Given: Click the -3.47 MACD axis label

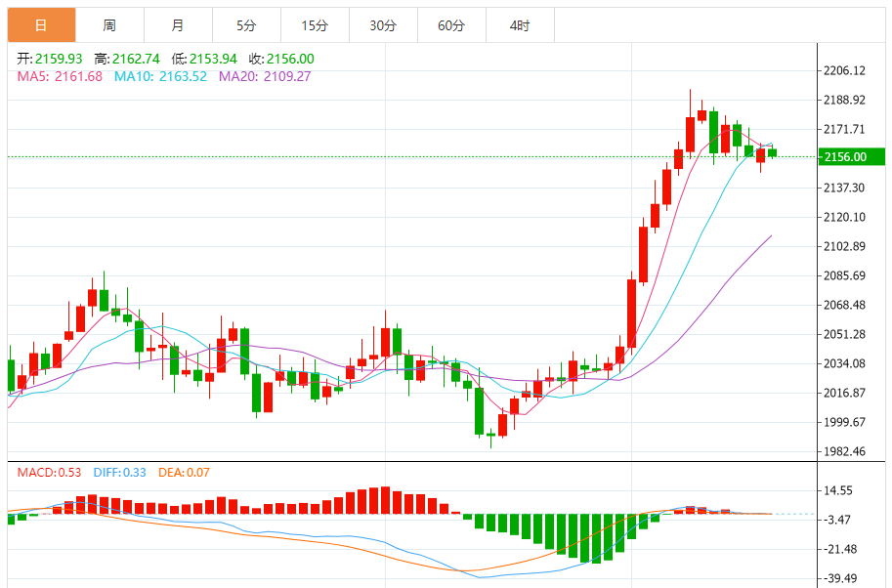Looking at the screenshot, I should 838,520.
